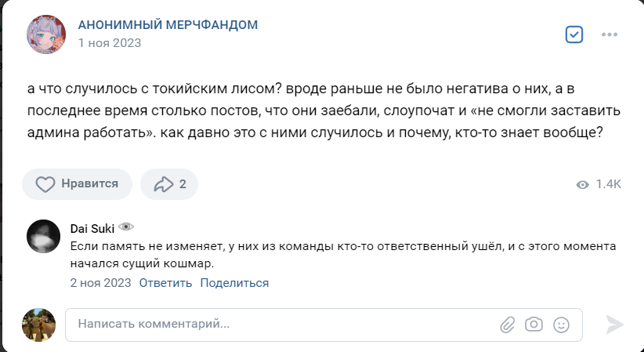Viewport: 644px width, 352px height.
Task: Toggle the blue checkmark icon on post
Action: pos(573,34)
